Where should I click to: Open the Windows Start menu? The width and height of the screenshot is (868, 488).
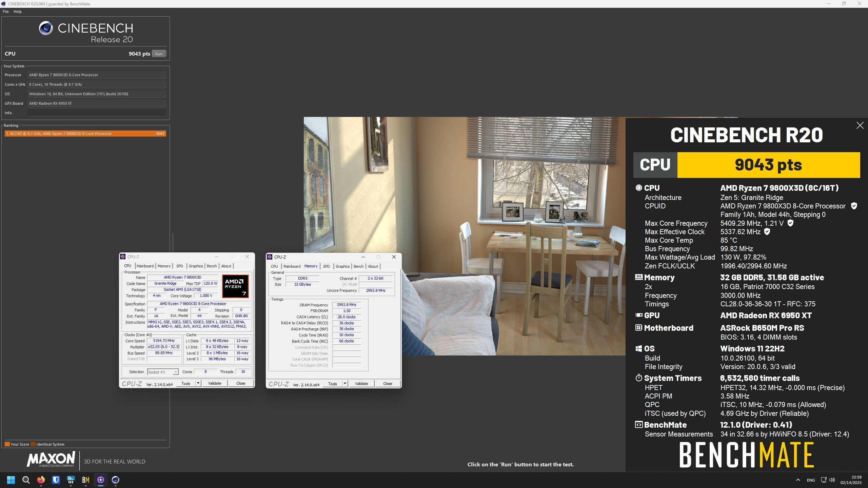[11, 480]
